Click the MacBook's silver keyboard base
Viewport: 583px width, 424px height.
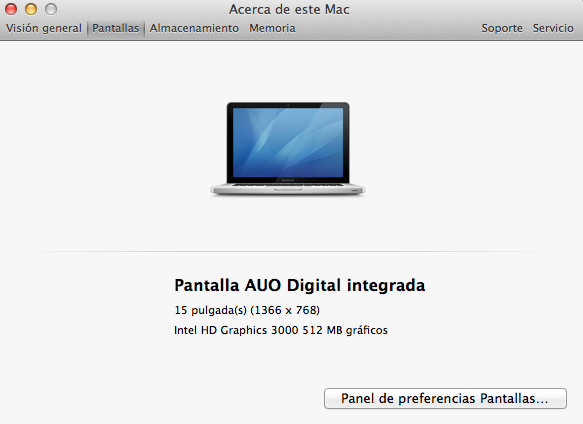(x=288, y=189)
